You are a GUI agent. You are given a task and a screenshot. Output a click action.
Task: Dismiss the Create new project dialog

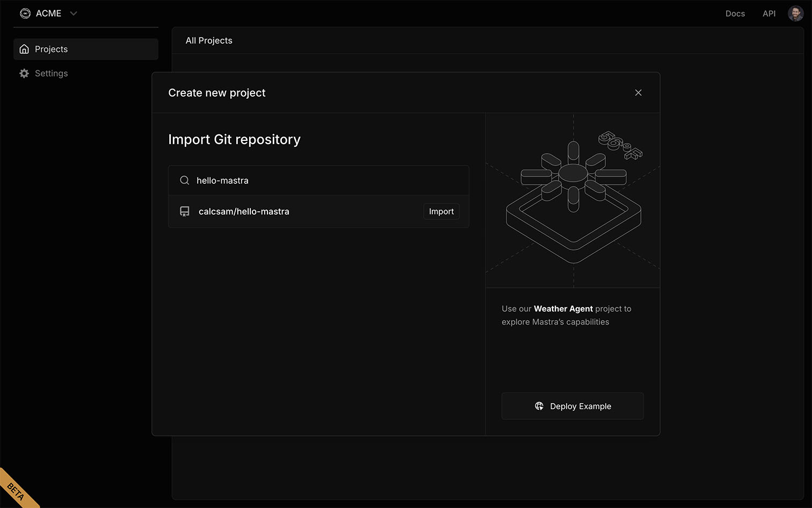pyautogui.click(x=638, y=92)
